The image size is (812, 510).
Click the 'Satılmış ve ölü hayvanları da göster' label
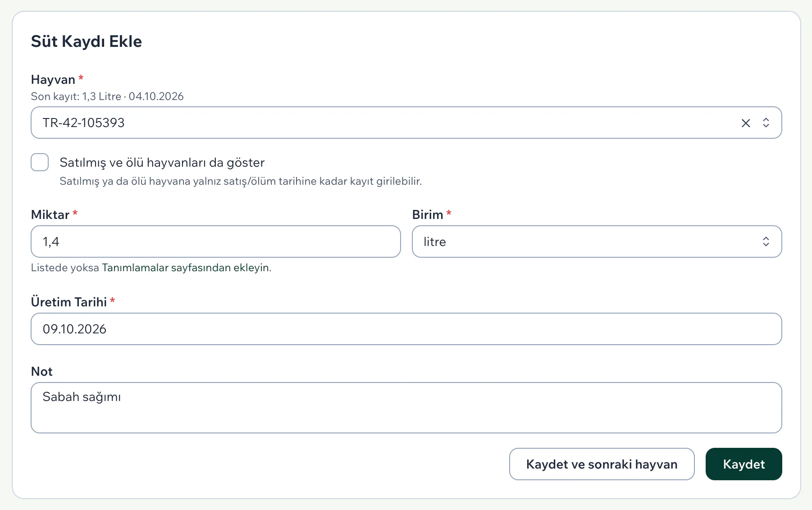(x=162, y=162)
